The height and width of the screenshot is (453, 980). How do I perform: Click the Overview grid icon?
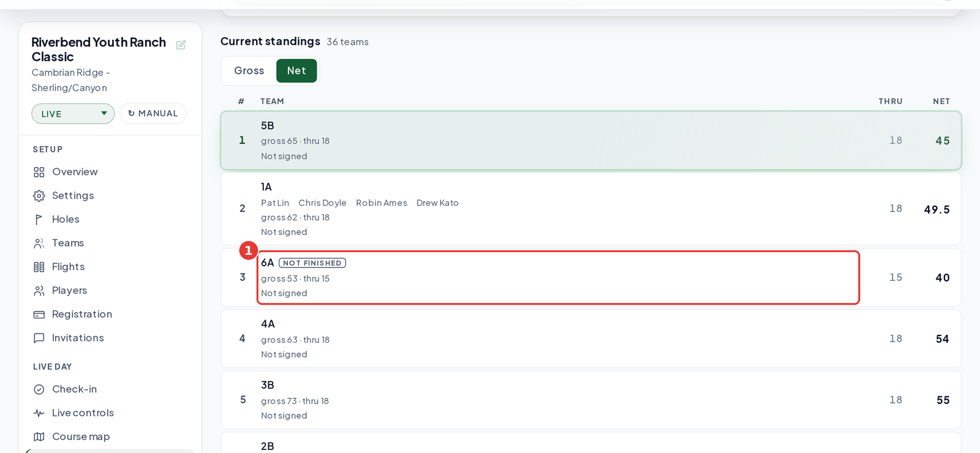[x=39, y=172]
